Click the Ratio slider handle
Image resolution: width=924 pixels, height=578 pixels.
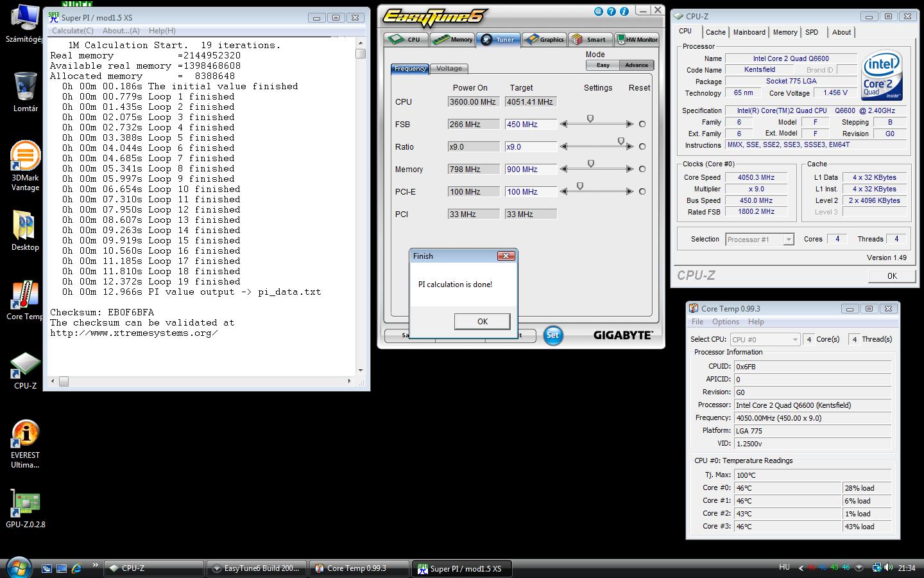pyautogui.click(x=620, y=141)
